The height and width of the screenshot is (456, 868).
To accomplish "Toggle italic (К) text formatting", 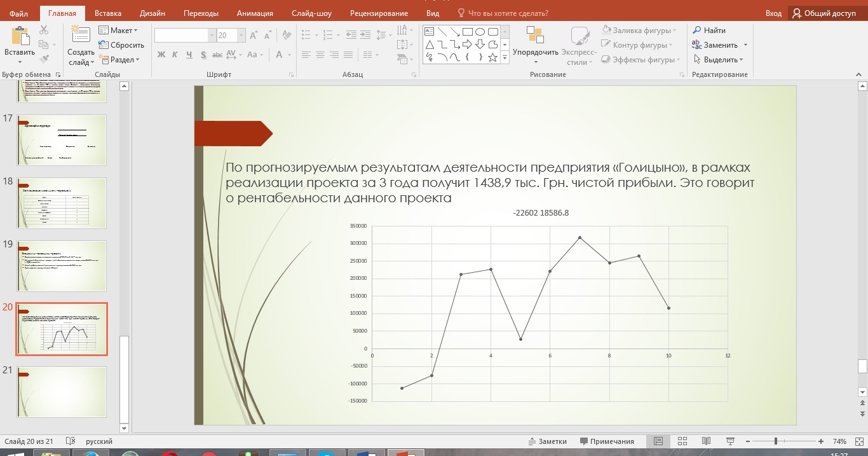I will click(x=175, y=55).
